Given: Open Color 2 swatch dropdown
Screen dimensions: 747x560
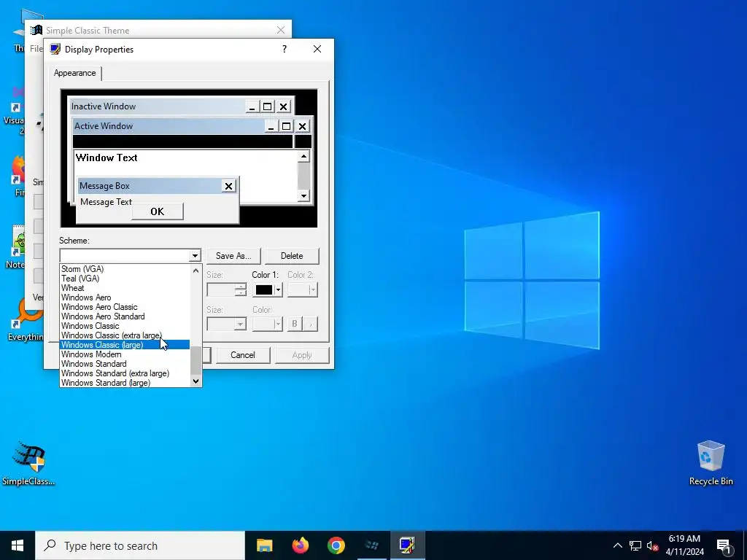Looking at the screenshot, I should (303, 289).
